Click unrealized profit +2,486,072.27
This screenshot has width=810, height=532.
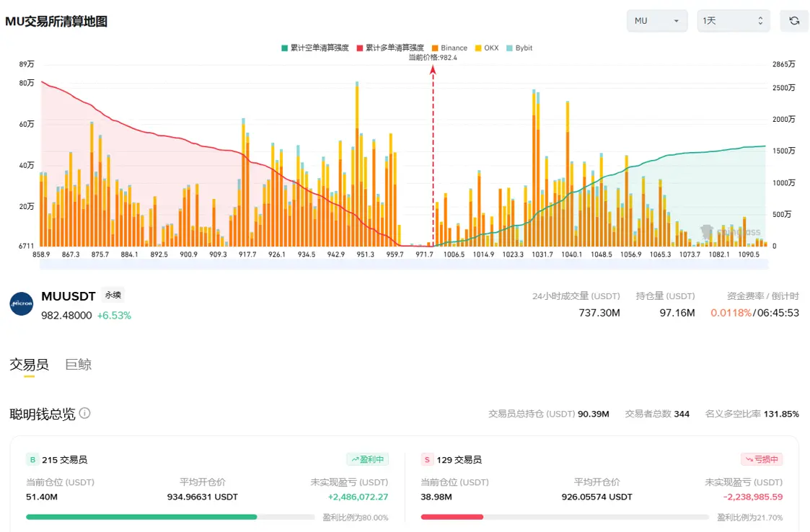[x=358, y=497]
